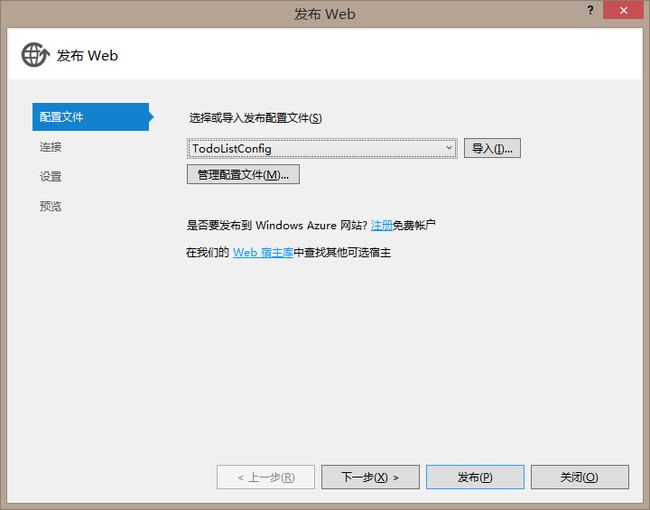
Task: Select the 配置文件 step tab
Action: [x=91, y=117]
